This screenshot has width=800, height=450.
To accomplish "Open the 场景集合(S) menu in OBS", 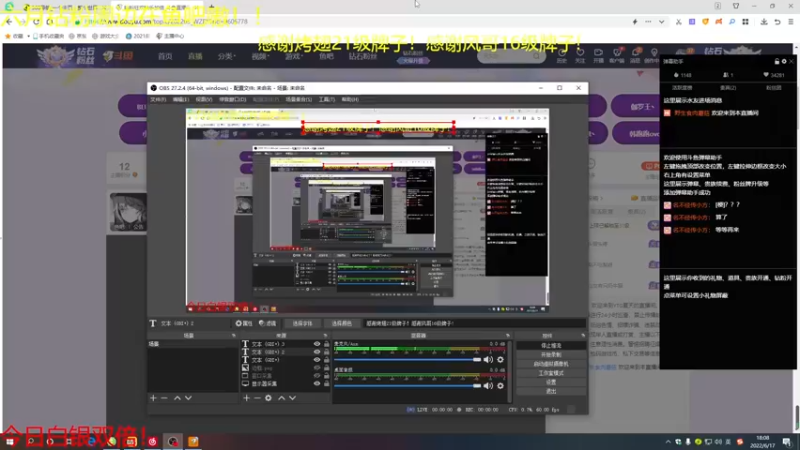I will coord(298,99).
